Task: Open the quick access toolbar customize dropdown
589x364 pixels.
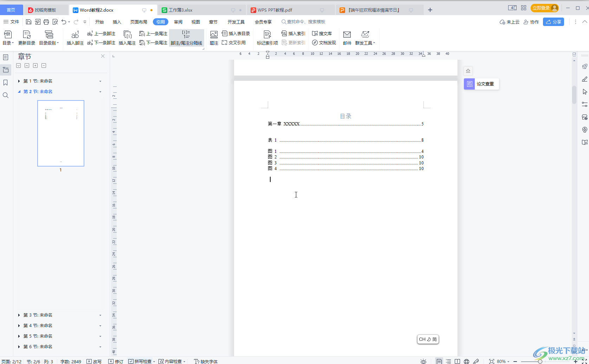Action: tap(85, 22)
